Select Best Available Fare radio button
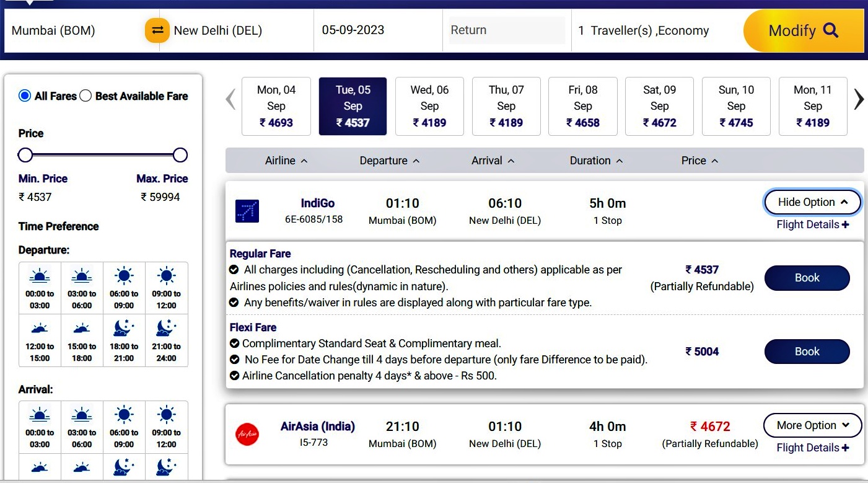The height and width of the screenshot is (483, 868). [86, 95]
